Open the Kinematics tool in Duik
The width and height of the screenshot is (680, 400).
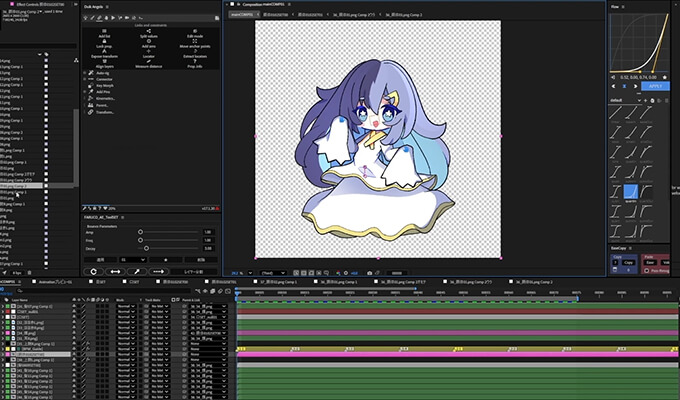pos(104,100)
